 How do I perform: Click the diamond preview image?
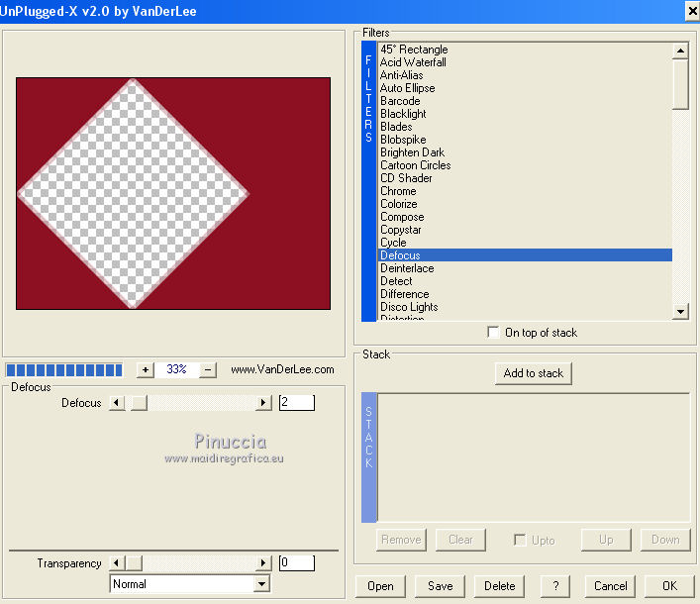coord(173,193)
